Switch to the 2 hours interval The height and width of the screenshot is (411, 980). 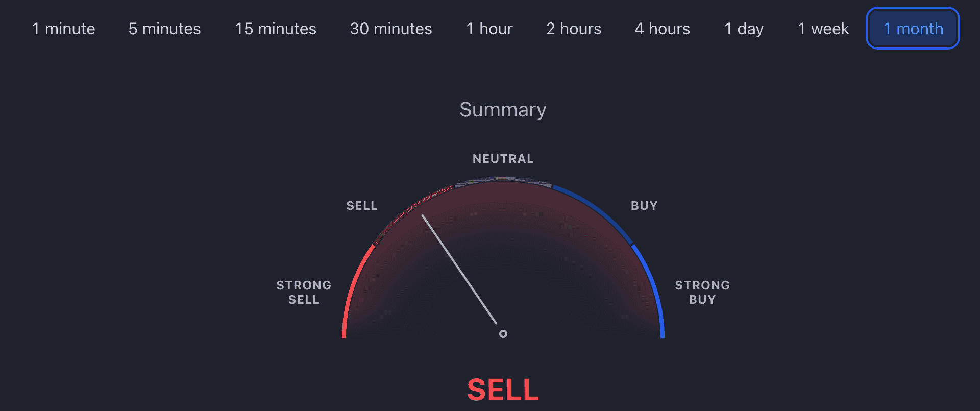click(x=574, y=29)
